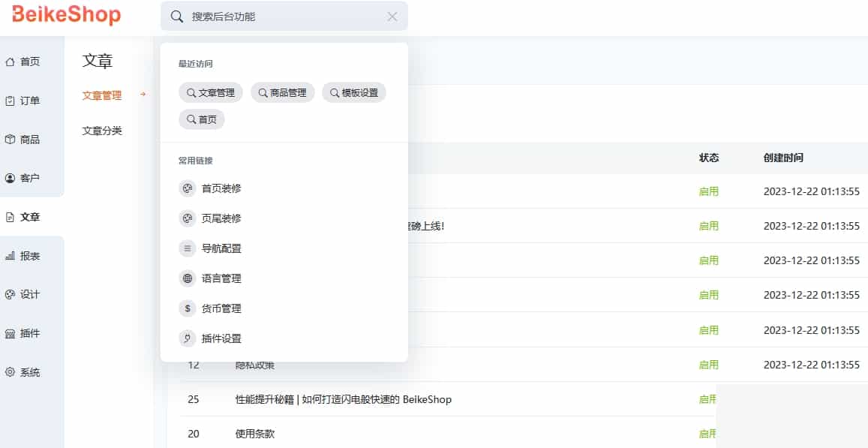Open the 首页装修 common link
This screenshot has width=868, height=448.
click(x=221, y=188)
